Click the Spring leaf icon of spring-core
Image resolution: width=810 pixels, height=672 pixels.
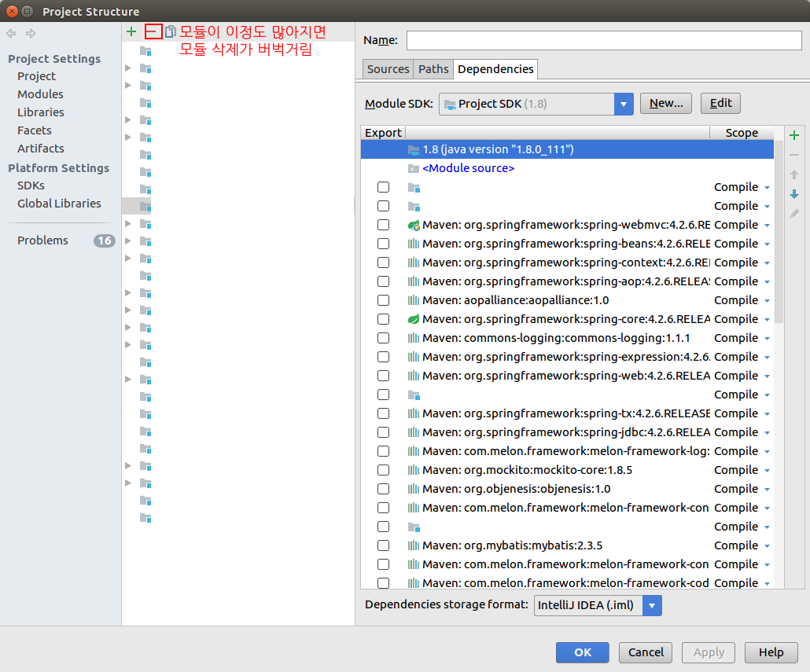click(x=414, y=319)
